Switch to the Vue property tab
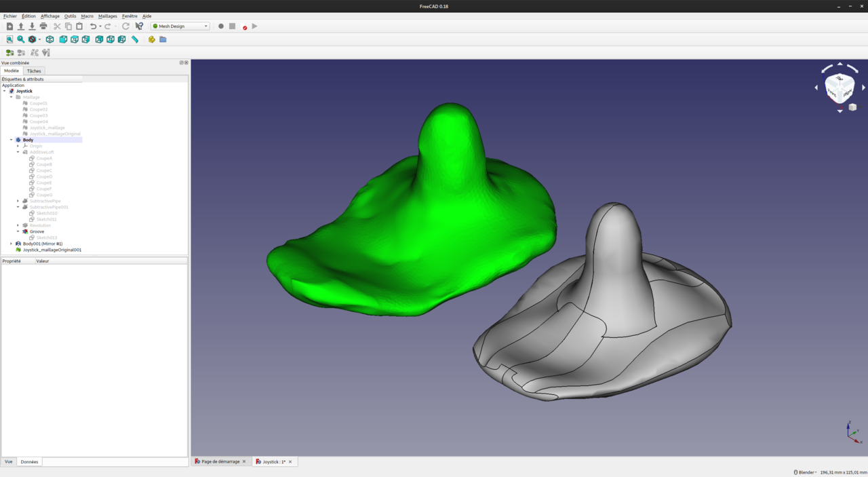The height and width of the screenshot is (477, 868). [9, 461]
